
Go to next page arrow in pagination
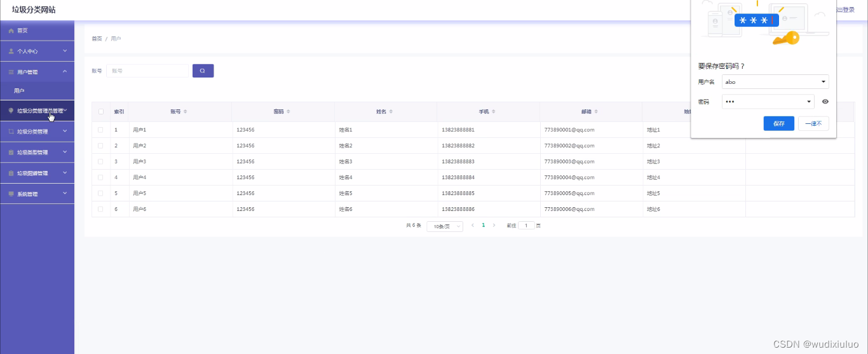click(494, 226)
